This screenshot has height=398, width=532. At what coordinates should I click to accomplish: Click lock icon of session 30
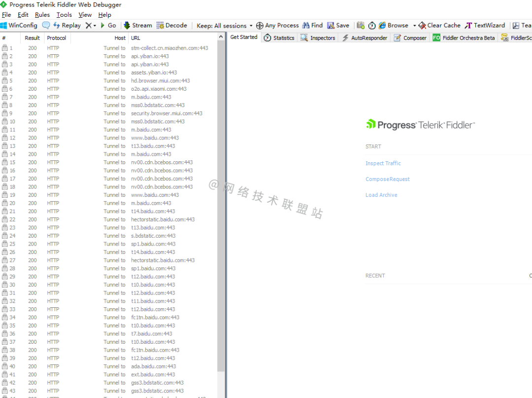click(x=5, y=284)
